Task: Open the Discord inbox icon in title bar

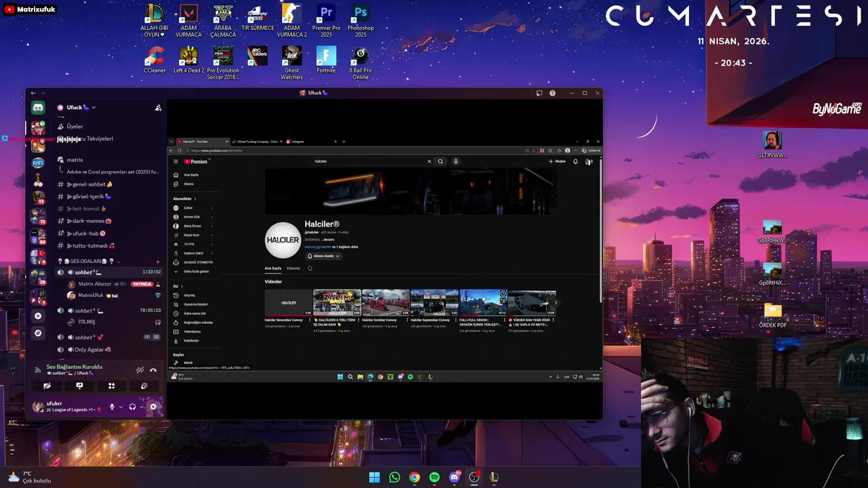Action: coord(539,93)
